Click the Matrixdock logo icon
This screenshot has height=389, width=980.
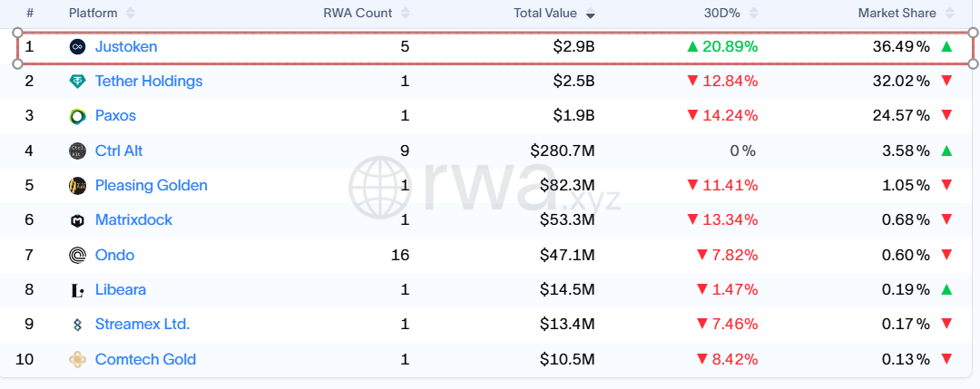(x=77, y=220)
